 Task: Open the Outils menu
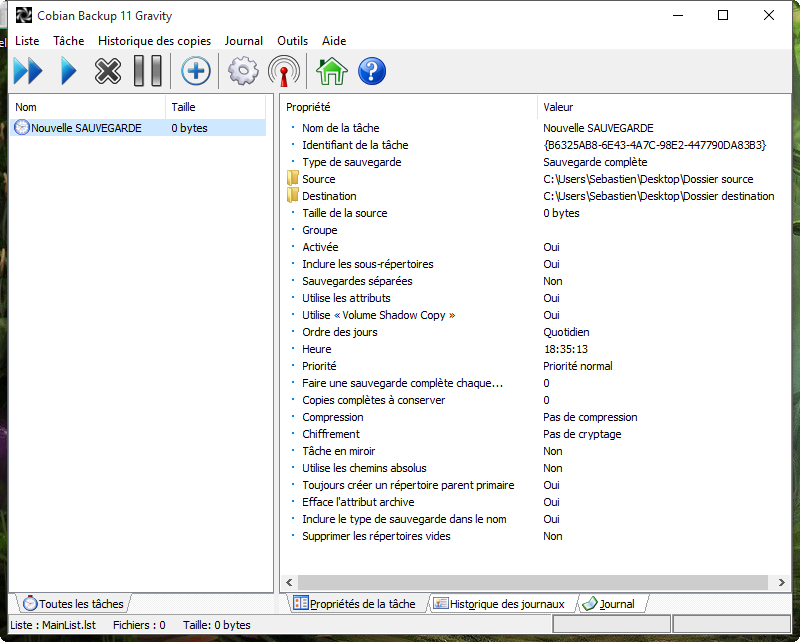pyautogui.click(x=292, y=41)
